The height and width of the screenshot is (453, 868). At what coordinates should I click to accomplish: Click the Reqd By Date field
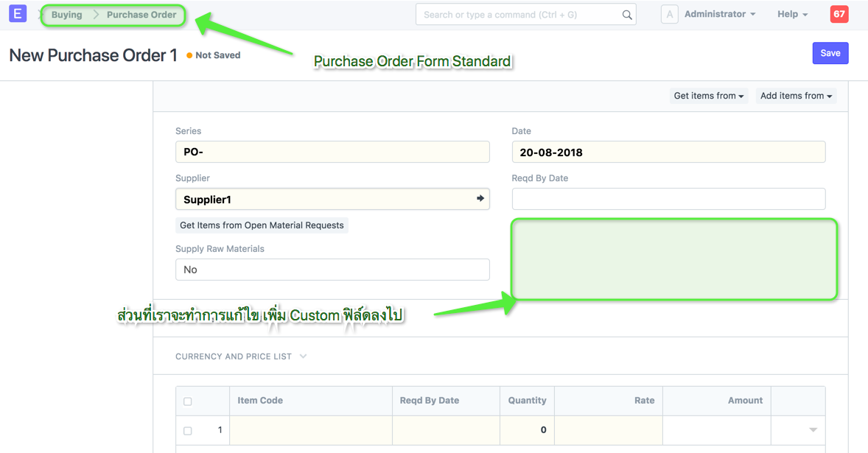click(x=668, y=198)
